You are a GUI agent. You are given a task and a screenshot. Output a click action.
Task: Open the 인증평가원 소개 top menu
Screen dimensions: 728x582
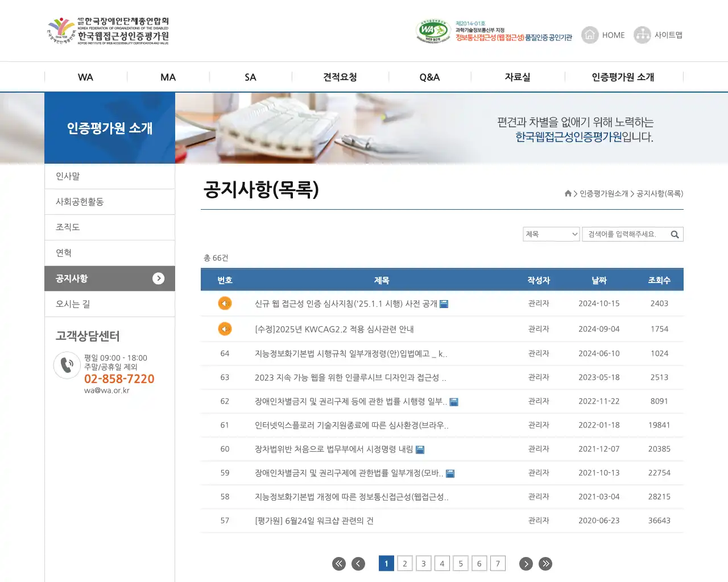point(623,77)
